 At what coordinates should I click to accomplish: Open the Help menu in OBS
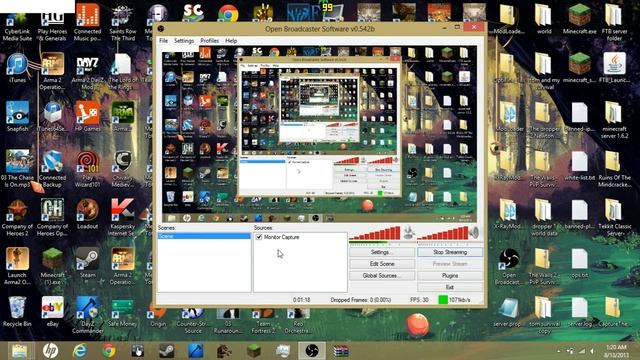[231, 41]
